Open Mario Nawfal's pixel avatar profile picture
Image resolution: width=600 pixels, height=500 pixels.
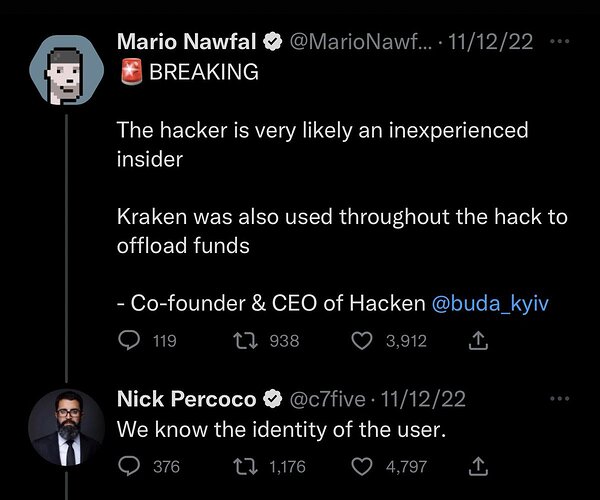pyautogui.click(x=67, y=70)
